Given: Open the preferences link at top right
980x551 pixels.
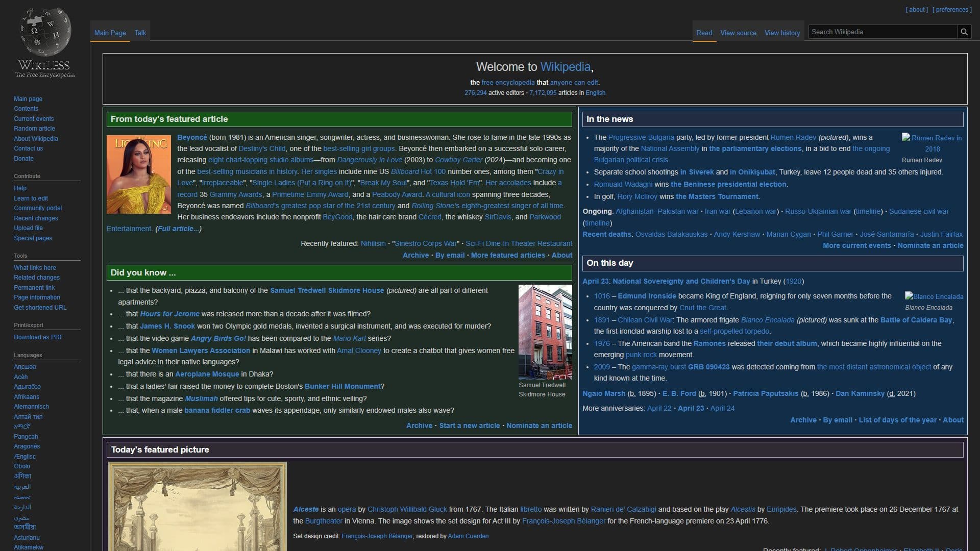Looking at the screenshot, I should pyautogui.click(x=952, y=10).
